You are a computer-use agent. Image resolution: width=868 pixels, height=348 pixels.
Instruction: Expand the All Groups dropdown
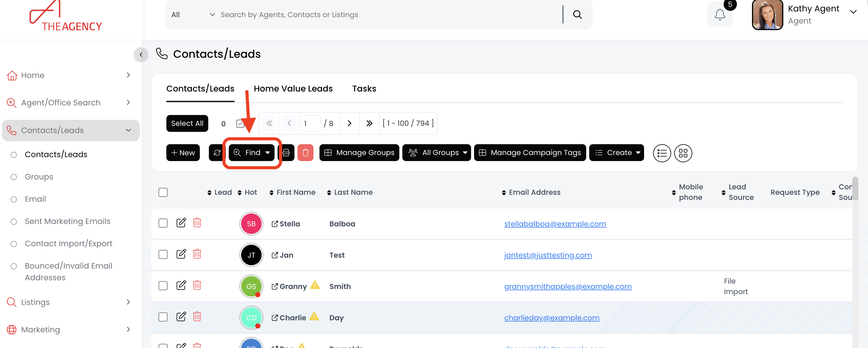(x=436, y=153)
